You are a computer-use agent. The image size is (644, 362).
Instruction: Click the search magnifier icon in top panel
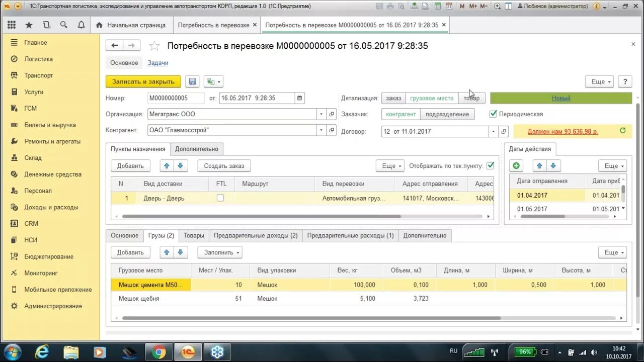63,25
